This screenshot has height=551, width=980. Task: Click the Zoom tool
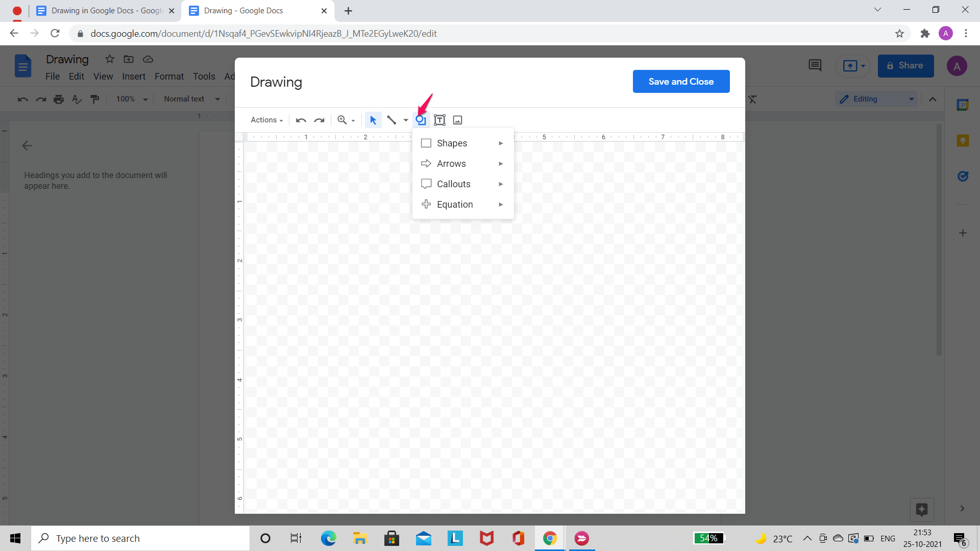(345, 120)
